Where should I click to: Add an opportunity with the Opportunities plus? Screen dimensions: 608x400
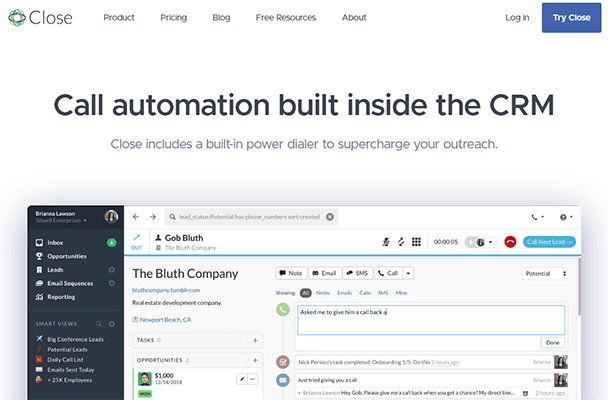[x=255, y=360]
